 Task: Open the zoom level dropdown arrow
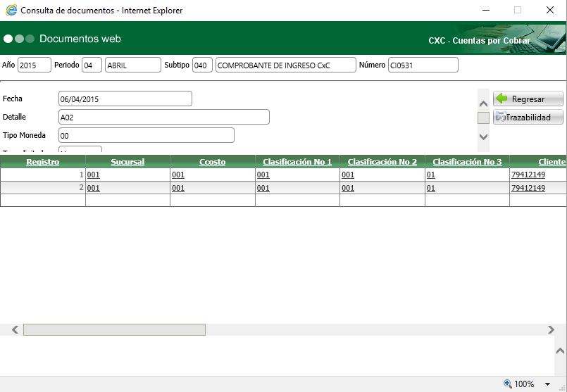[x=547, y=384]
